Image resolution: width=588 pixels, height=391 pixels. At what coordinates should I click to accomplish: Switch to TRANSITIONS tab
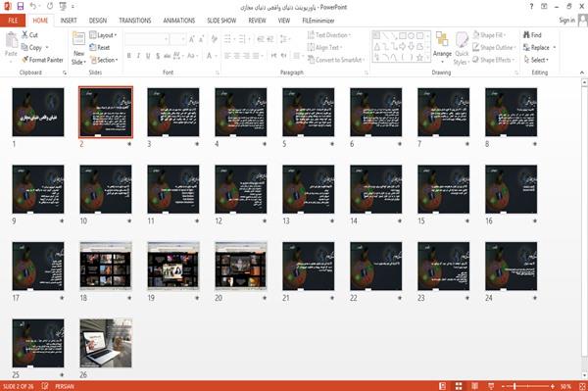click(x=135, y=21)
